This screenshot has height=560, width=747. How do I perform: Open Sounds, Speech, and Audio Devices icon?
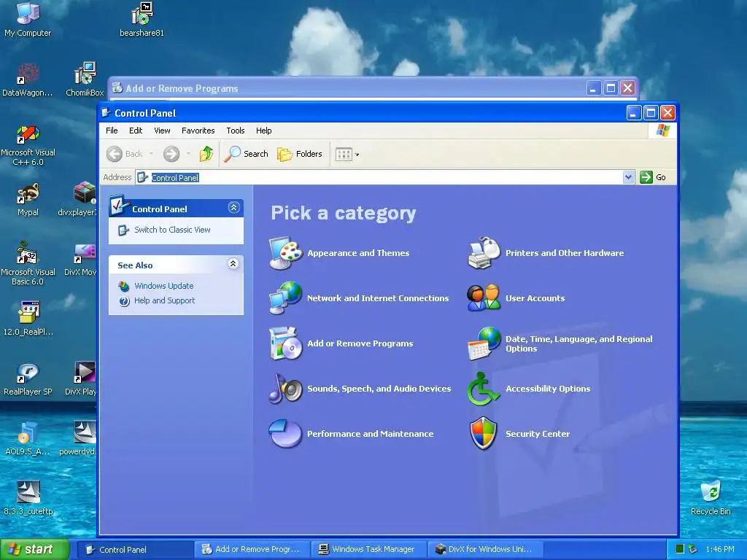click(285, 389)
